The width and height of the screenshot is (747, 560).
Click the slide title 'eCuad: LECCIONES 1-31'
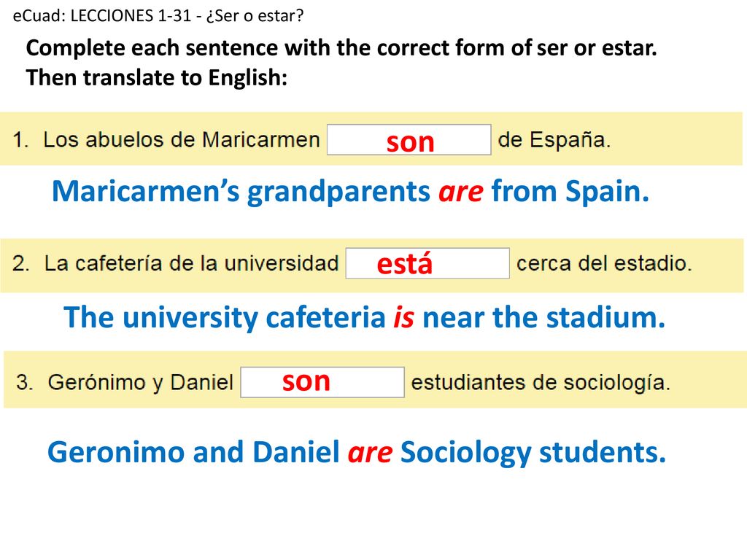[101, 16]
